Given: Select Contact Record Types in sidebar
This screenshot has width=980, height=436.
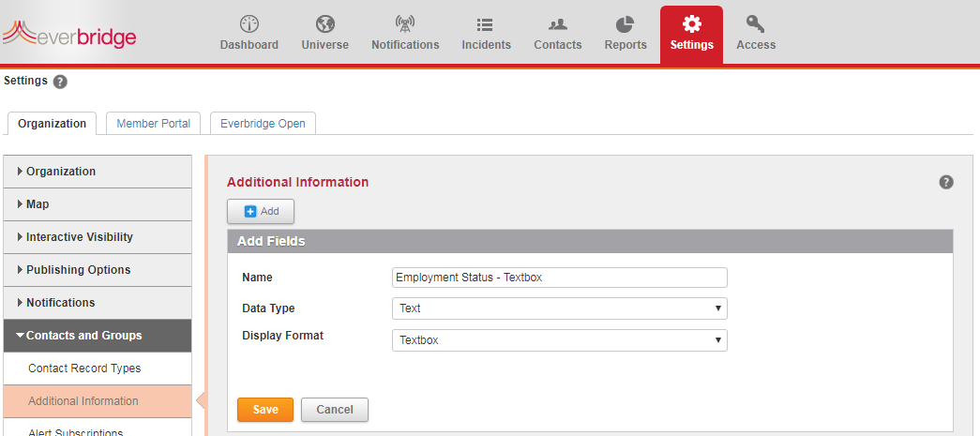Looking at the screenshot, I should click(84, 368).
